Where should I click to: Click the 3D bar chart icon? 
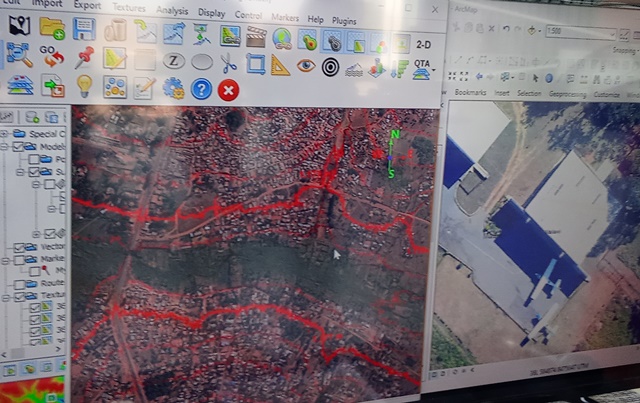pyautogui.click(x=376, y=68)
